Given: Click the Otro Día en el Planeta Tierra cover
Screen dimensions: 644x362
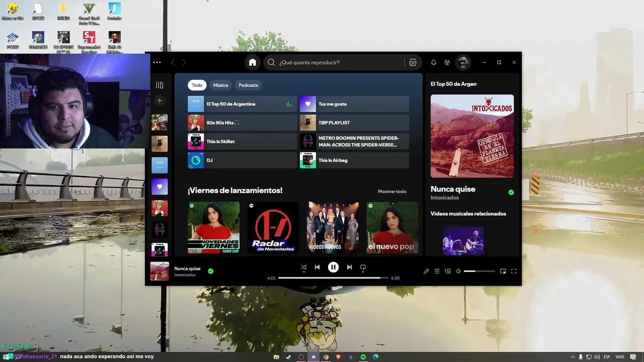Looking at the screenshot, I should click(x=472, y=136).
